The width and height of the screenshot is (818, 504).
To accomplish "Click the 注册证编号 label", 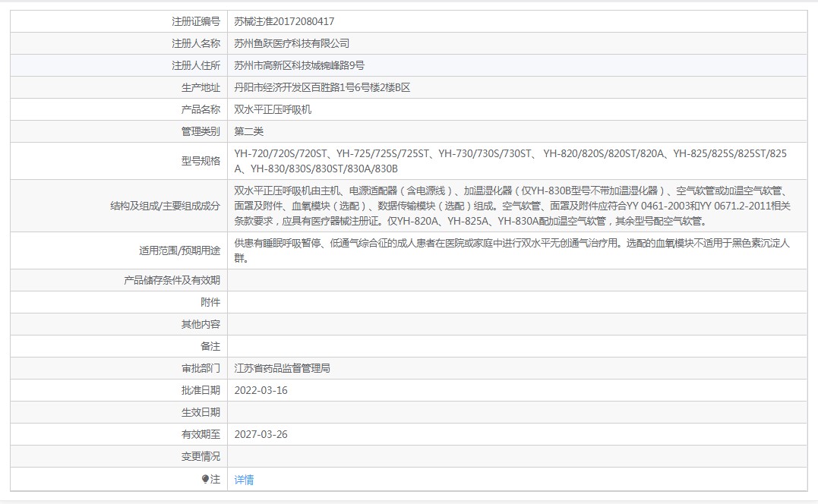I will coord(196,21).
